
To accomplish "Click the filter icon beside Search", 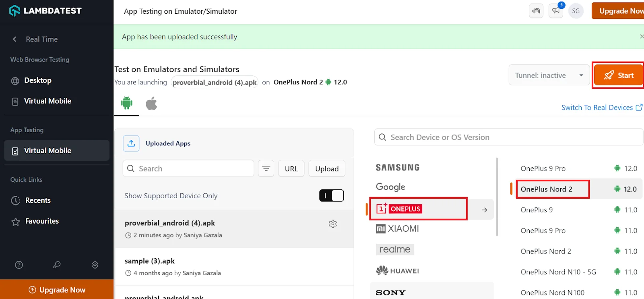I will click(x=266, y=168).
